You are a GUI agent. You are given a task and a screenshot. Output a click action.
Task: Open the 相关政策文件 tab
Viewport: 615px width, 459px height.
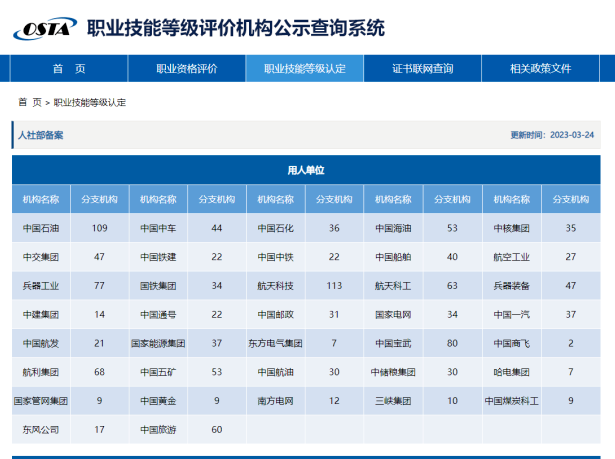(x=540, y=69)
